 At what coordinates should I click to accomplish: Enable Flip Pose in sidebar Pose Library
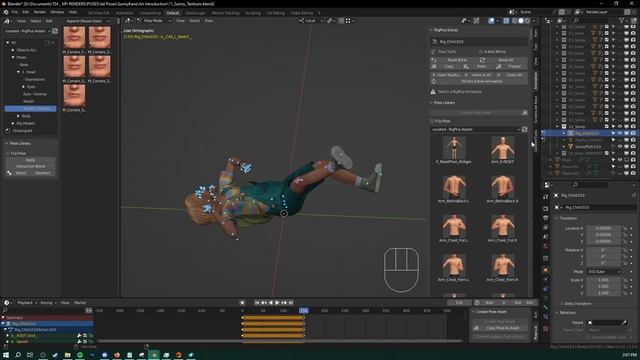(432, 121)
